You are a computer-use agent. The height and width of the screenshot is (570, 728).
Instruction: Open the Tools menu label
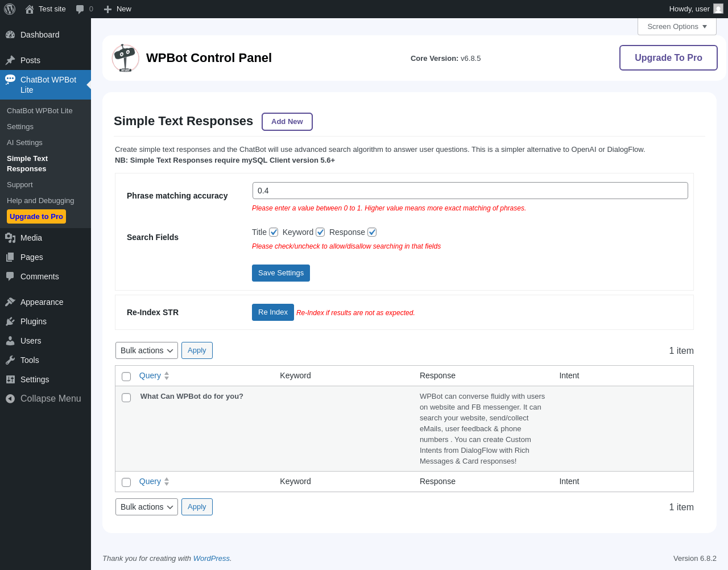30,360
